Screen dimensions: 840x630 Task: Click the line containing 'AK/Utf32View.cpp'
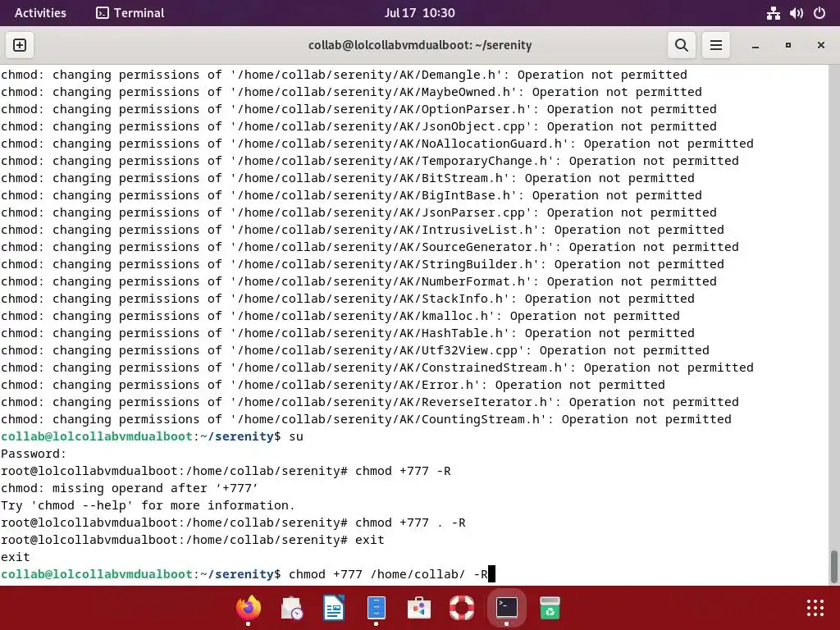click(354, 349)
